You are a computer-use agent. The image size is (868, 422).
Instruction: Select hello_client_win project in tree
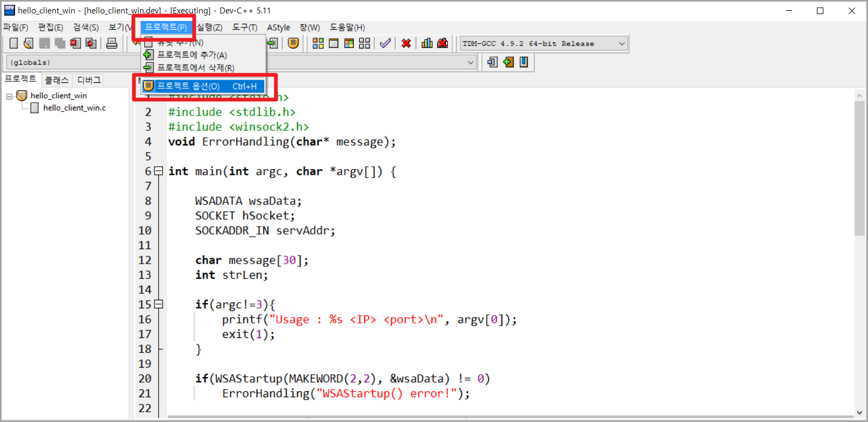click(x=59, y=96)
